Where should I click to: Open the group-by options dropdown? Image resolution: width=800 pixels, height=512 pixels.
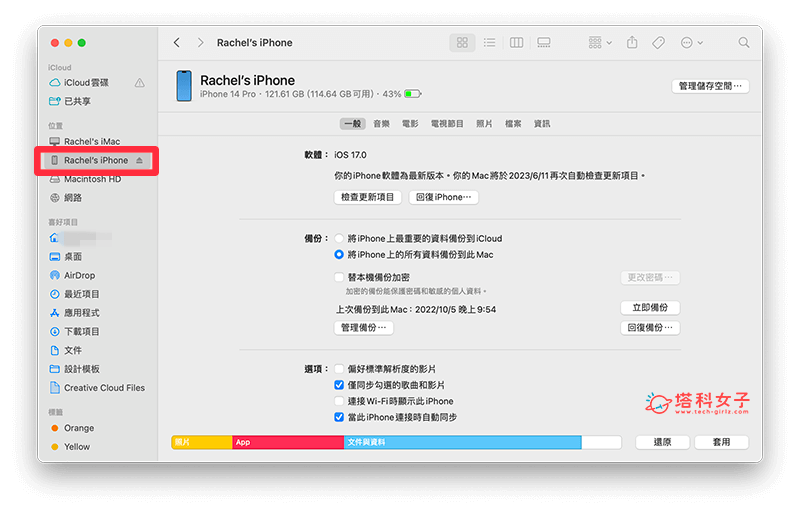tap(599, 43)
